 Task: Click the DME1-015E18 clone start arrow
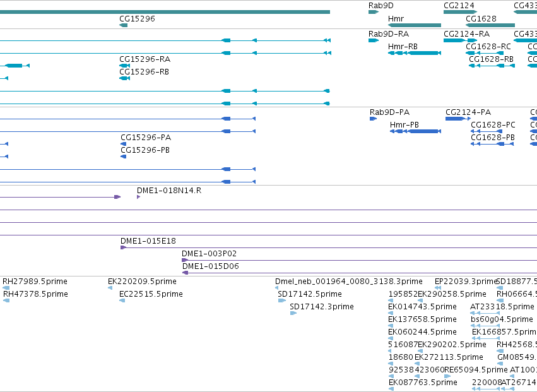tap(123, 247)
